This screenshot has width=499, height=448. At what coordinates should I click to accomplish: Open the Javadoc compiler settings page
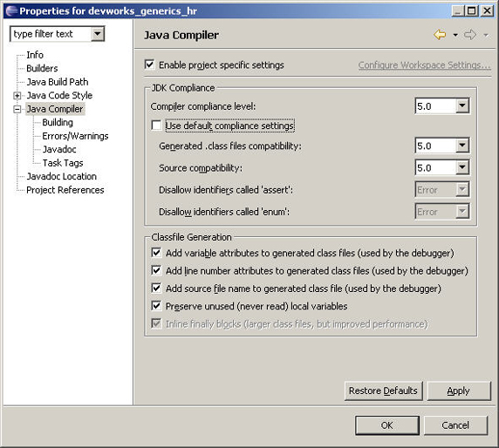[x=59, y=149]
